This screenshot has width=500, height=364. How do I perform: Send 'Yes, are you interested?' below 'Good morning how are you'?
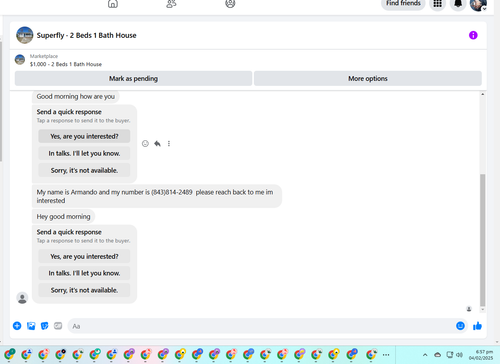tap(84, 136)
